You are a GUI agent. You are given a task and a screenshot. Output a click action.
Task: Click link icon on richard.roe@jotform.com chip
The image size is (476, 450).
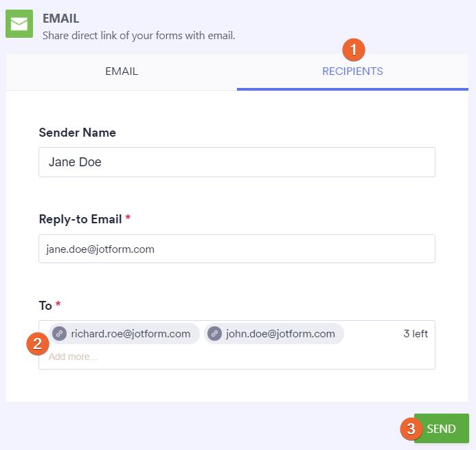[60, 334]
